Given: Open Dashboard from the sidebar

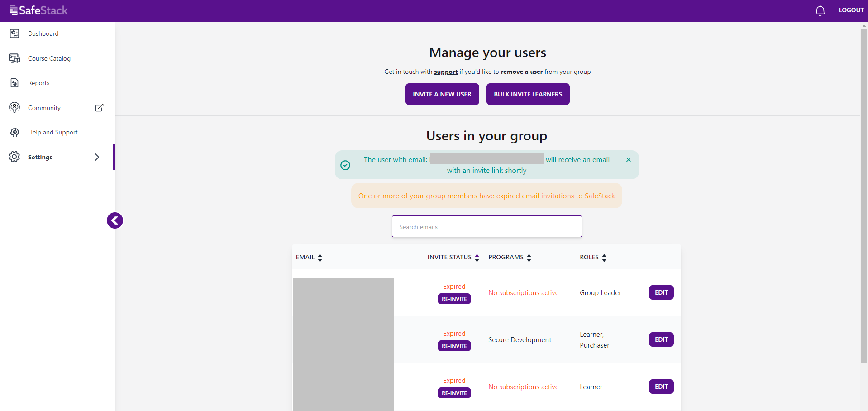Looking at the screenshot, I should [x=43, y=33].
